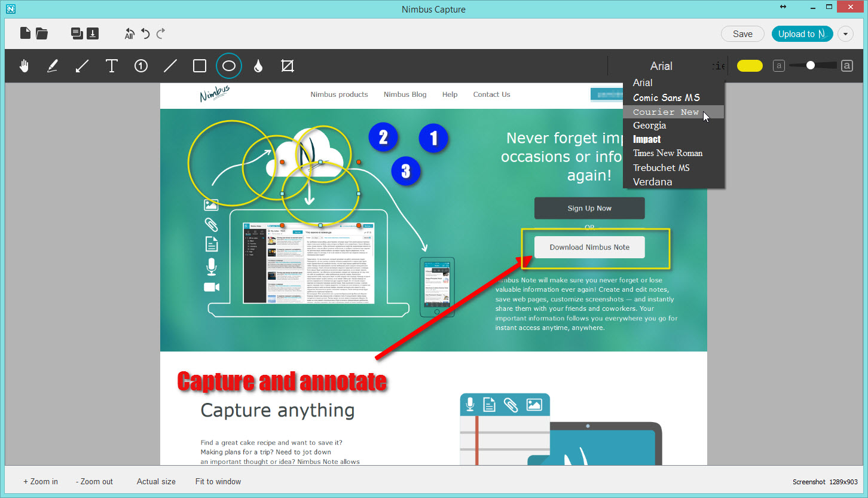Open the yellow color swatch

tap(750, 66)
